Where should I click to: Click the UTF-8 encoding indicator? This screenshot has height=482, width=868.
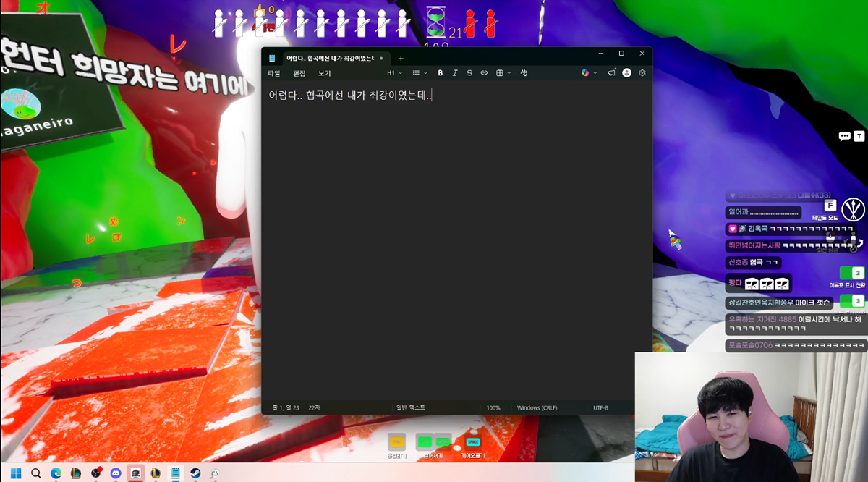(601, 407)
